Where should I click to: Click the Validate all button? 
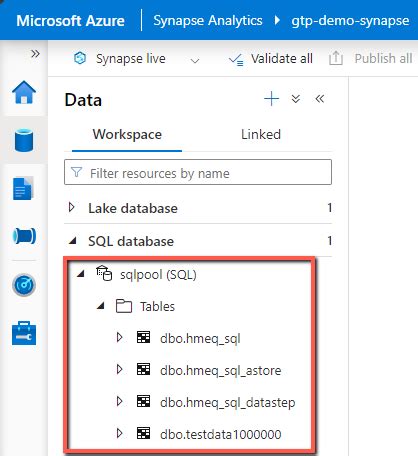[271, 59]
